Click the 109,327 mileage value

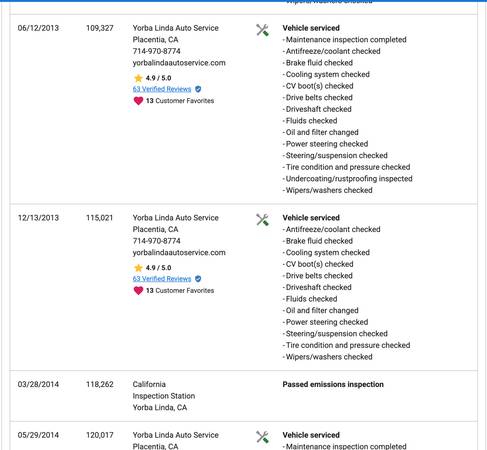click(x=100, y=28)
